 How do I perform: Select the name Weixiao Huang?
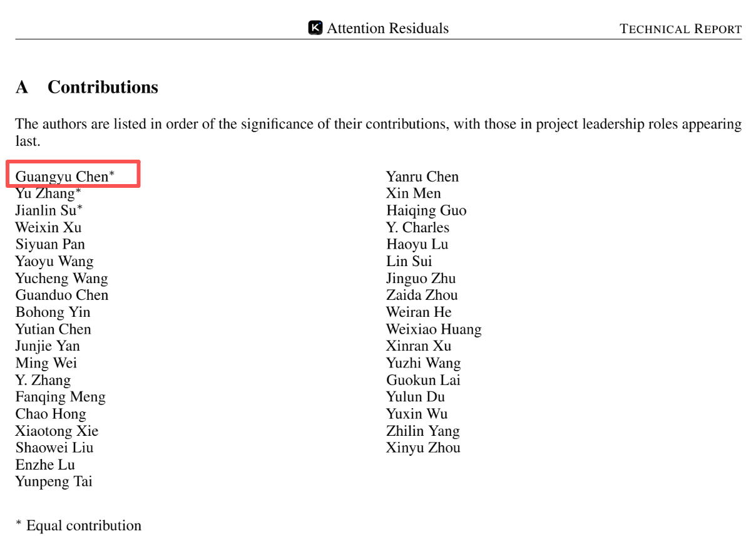coord(434,329)
